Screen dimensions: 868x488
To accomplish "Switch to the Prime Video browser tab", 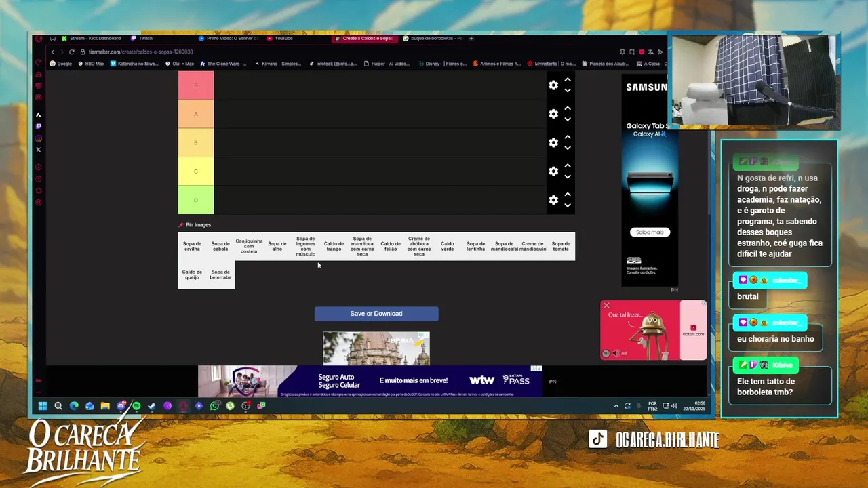I will (229, 38).
